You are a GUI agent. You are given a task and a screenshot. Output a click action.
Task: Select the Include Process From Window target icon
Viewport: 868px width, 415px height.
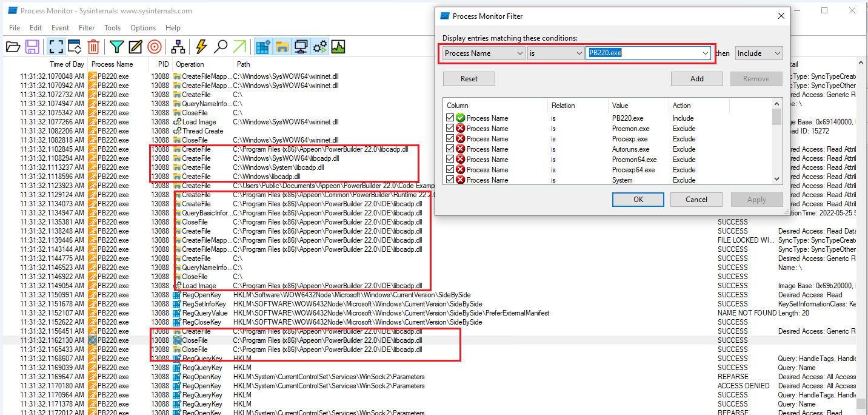[155, 46]
